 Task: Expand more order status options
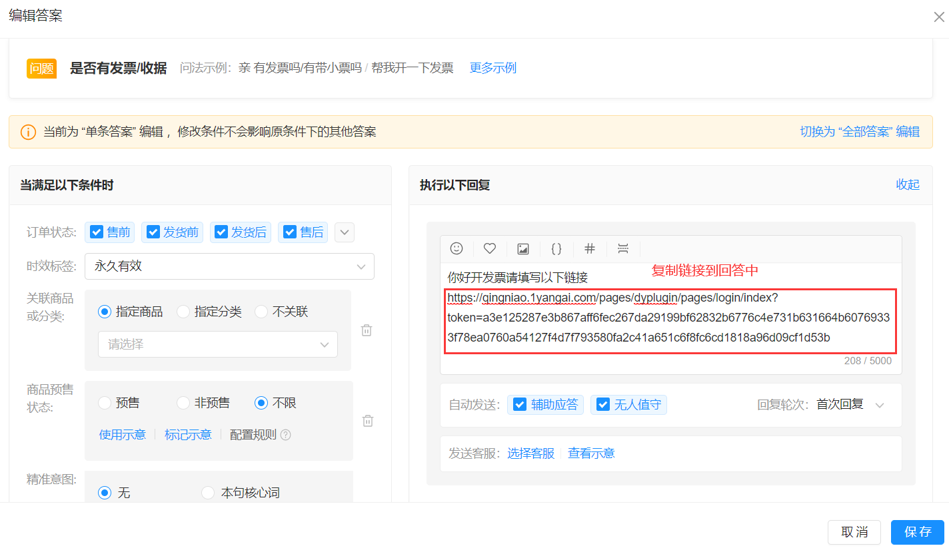point(345,232)
